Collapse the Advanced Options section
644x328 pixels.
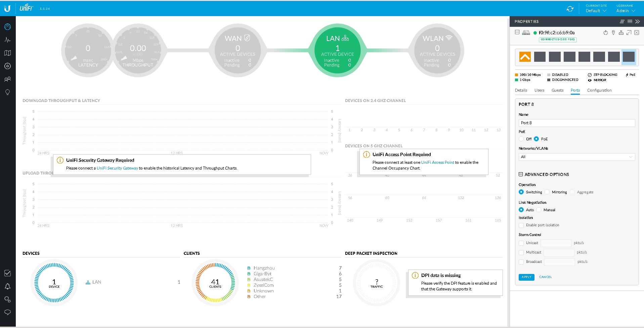(521, 174)
